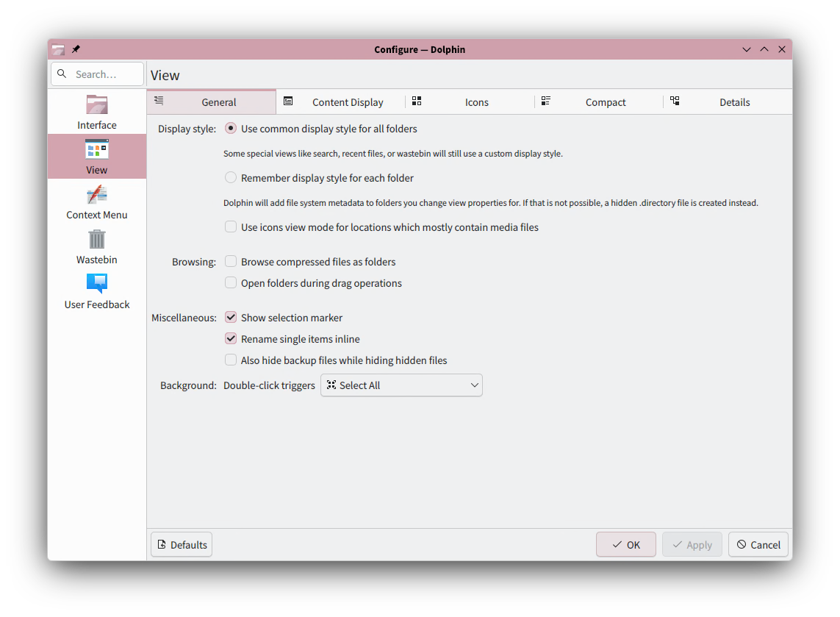Open the Double-click triggers dropdown
Image resolution: width=840 pixels, height=617 pixels.
click(401, 385)
